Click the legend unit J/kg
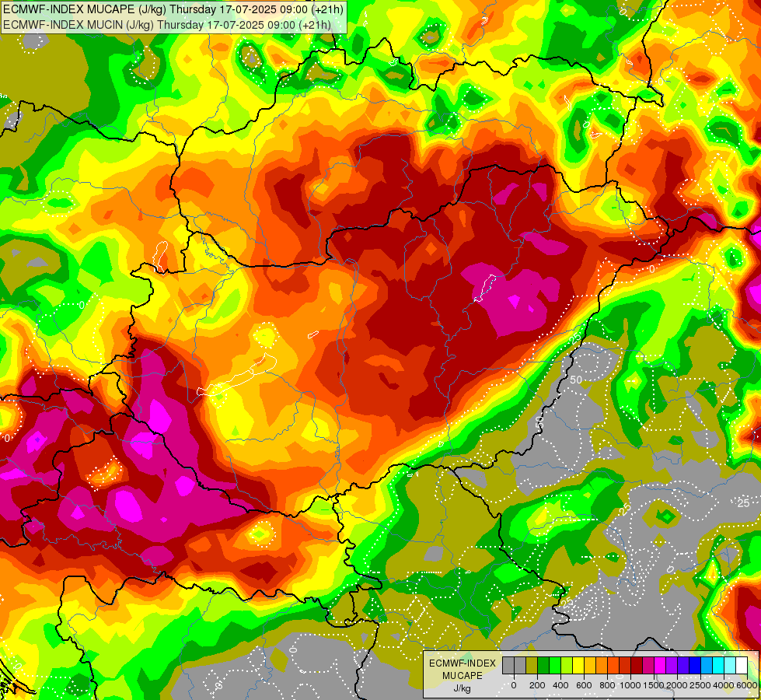 click(462, 688)
